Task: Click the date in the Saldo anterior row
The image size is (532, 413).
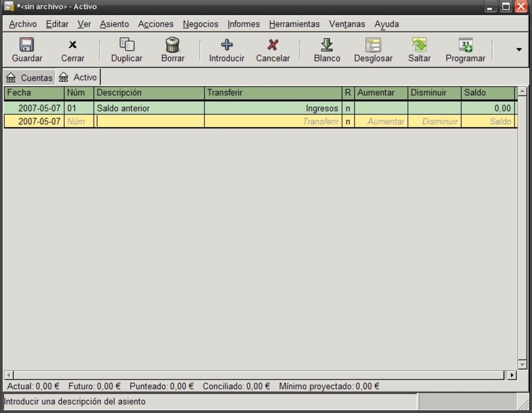Action: 34,108
